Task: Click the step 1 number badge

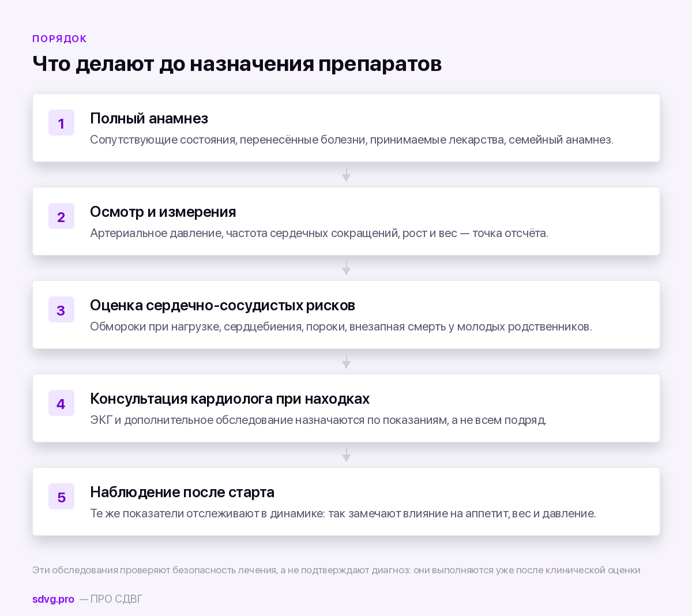Action: 61,123
